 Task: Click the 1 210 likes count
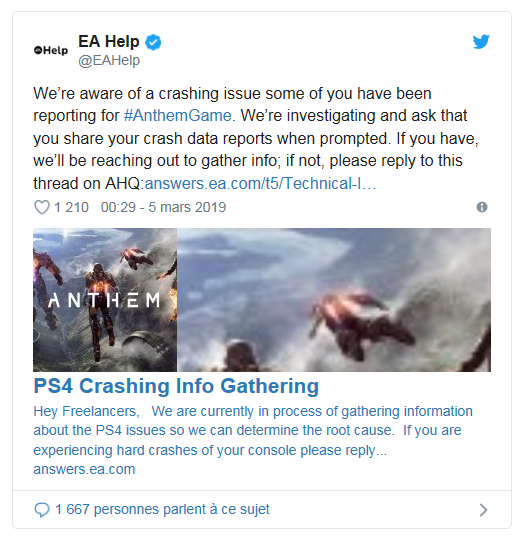tap(71, 207)
